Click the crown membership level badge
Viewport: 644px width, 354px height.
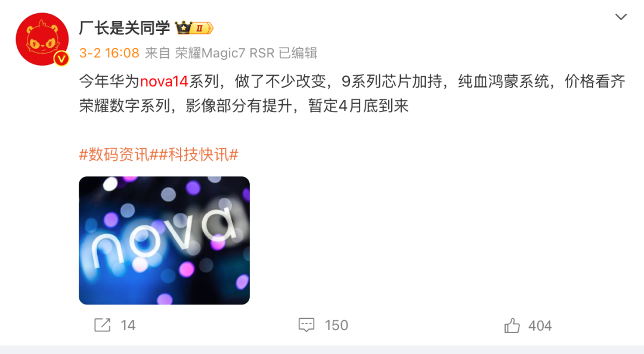(194, 28)
